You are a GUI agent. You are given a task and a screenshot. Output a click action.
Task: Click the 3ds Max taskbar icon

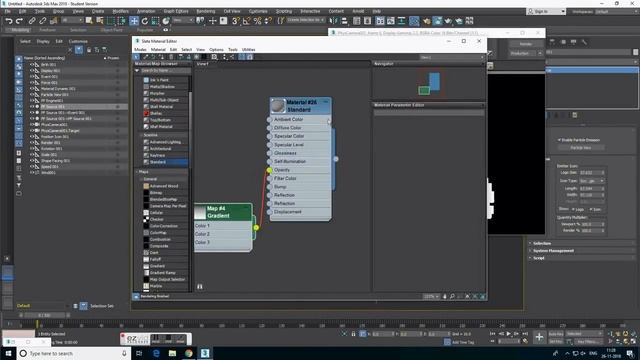205,353
